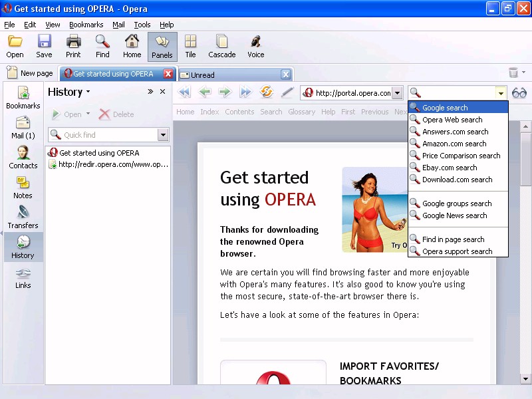The height and width of the screenshot is (399, 532).
Task: Open the address bar URL dropdown
Action: tap(397, 93)
